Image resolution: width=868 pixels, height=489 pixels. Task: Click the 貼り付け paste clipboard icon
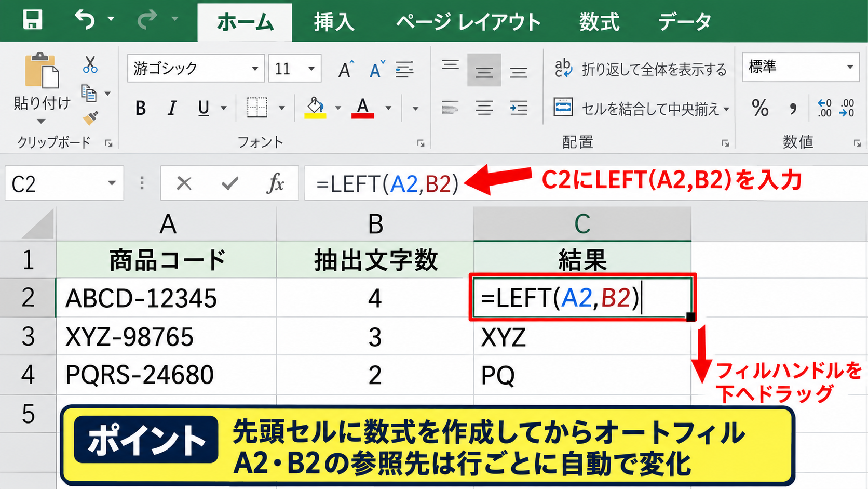click(x=42, y=70)
